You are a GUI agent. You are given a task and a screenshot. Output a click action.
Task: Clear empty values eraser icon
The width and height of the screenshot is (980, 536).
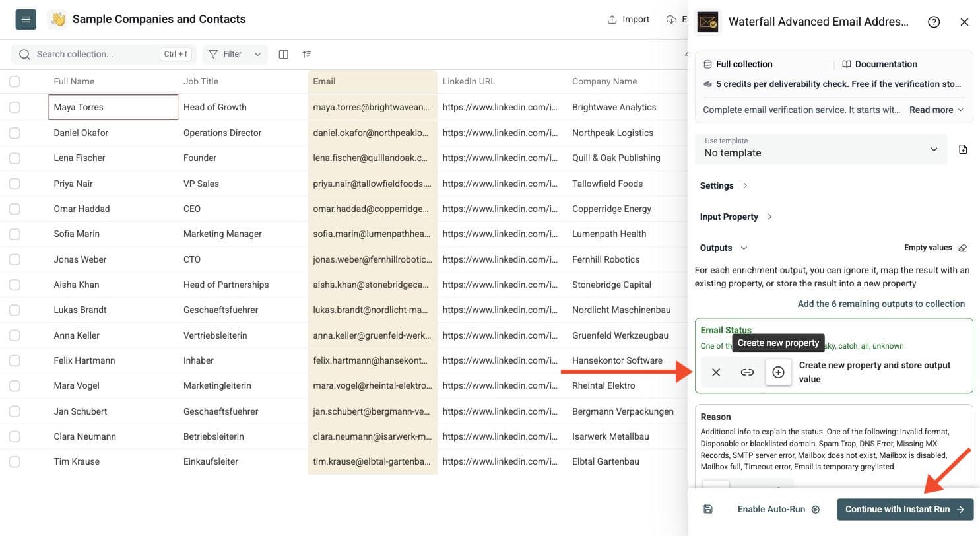[963, 248]
